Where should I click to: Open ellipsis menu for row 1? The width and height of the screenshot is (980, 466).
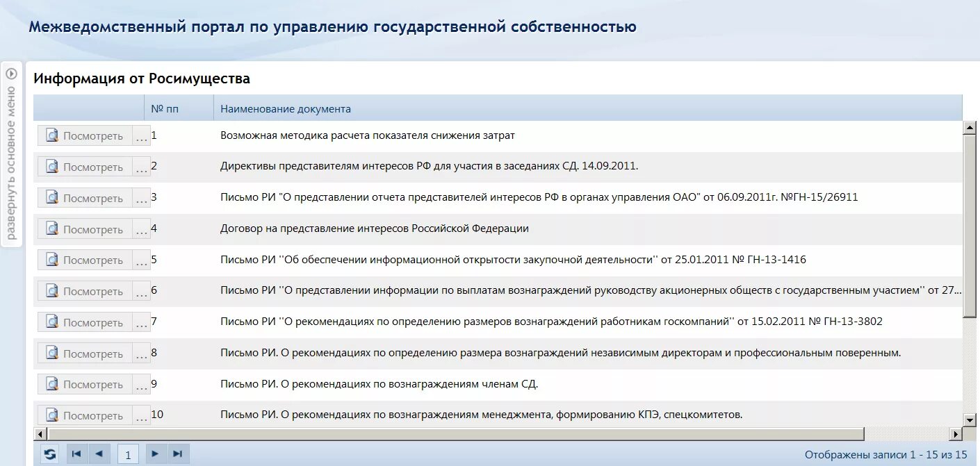tap(141, 136)
